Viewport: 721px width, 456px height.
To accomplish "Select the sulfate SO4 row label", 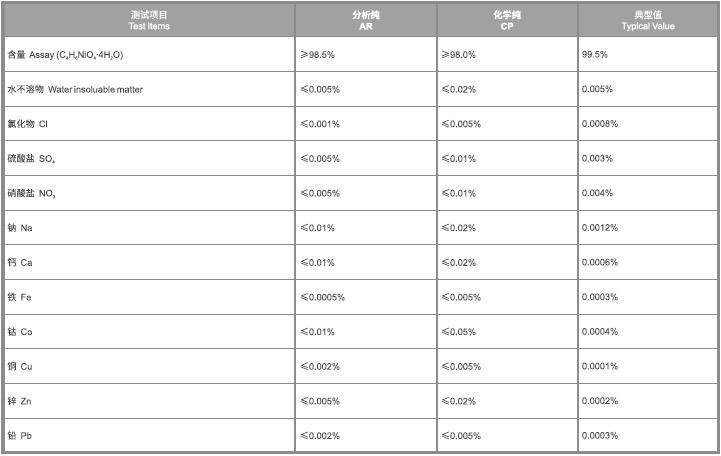I will 31,158.
